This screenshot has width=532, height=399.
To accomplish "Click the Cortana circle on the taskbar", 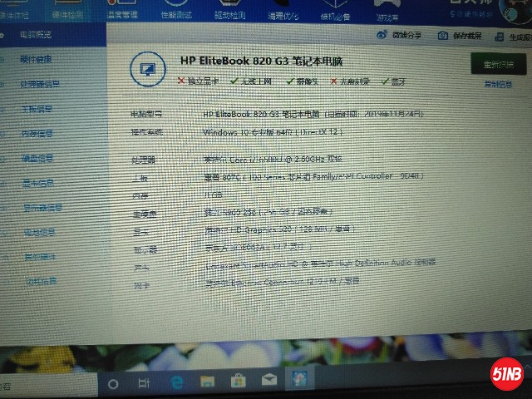I will (113, 384).
